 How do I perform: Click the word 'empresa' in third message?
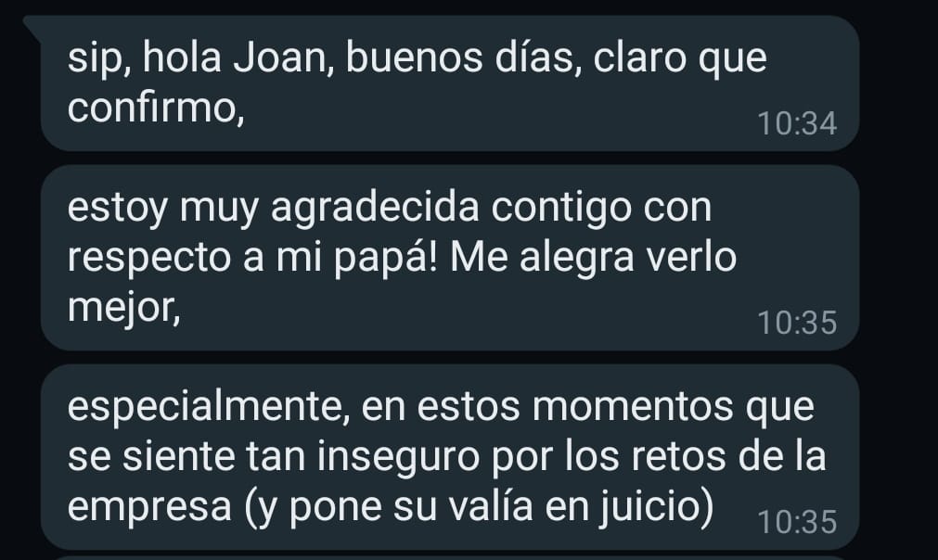point(149,507)
